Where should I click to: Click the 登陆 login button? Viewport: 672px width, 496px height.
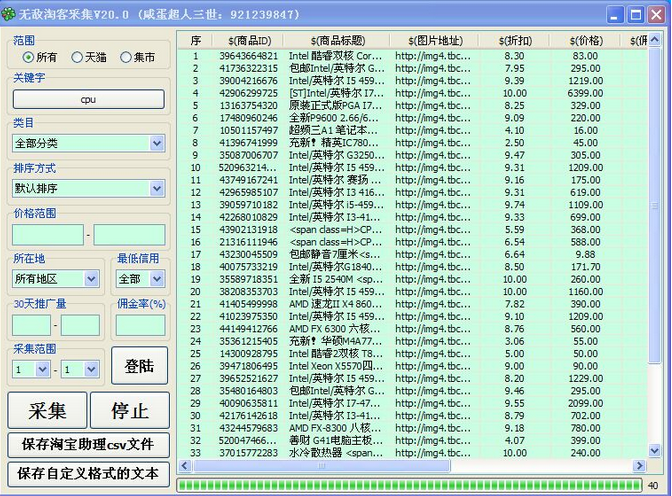(x=139, y=366)
